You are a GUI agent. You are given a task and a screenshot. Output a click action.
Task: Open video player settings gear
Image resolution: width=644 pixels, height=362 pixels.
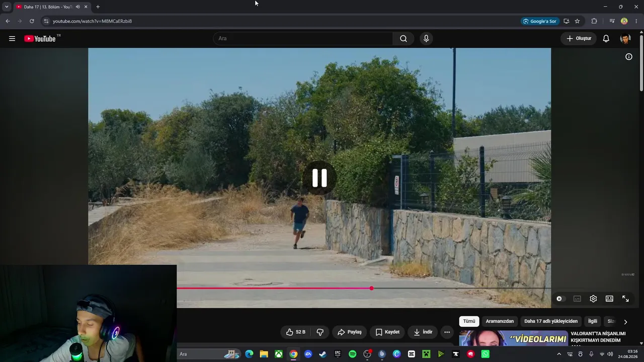593,299
